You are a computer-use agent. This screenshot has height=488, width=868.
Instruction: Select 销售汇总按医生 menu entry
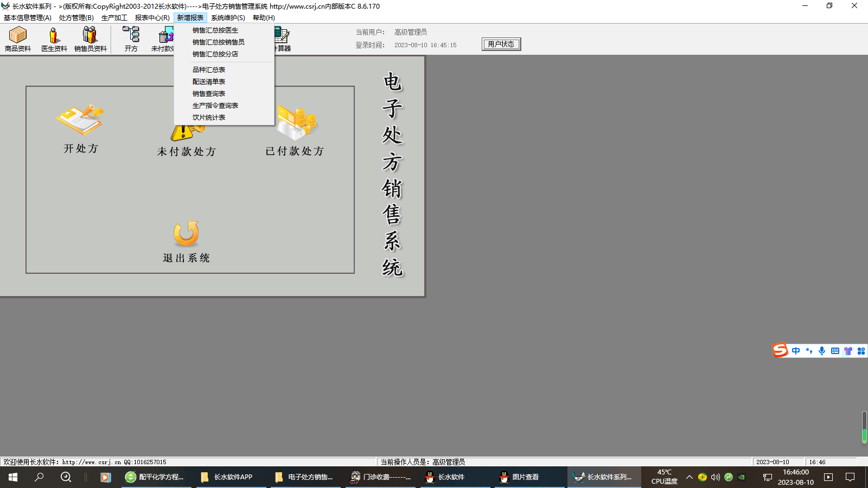click(x=215, y=30)
